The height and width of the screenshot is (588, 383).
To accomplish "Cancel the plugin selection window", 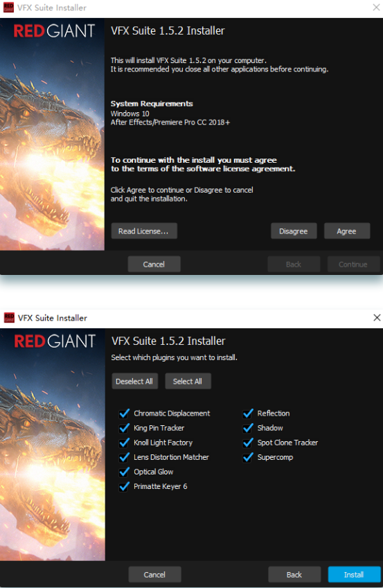I will (x=154, y=574).
